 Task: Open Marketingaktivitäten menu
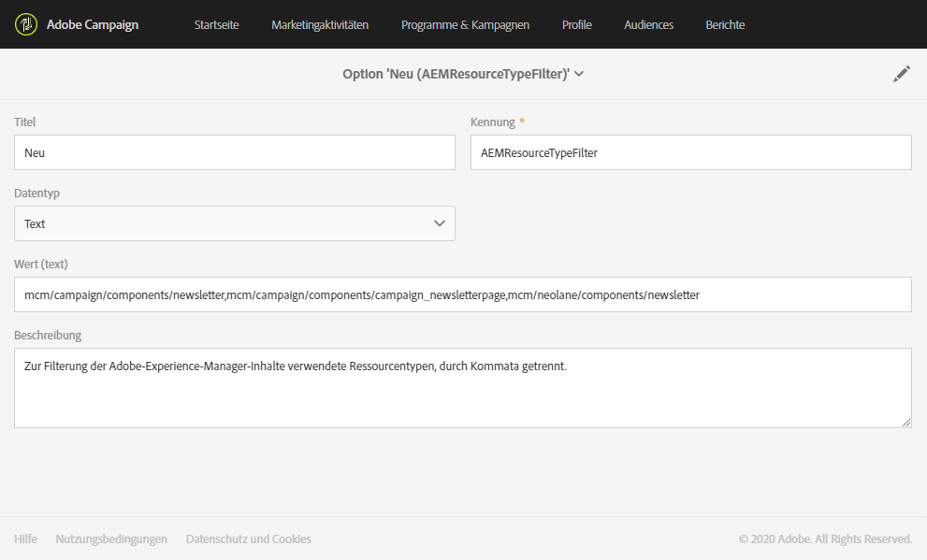coord(320,25)
